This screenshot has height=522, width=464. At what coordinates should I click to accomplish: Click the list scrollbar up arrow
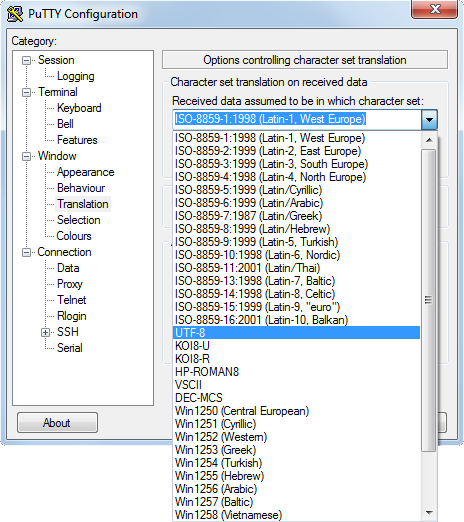(429, 140)
